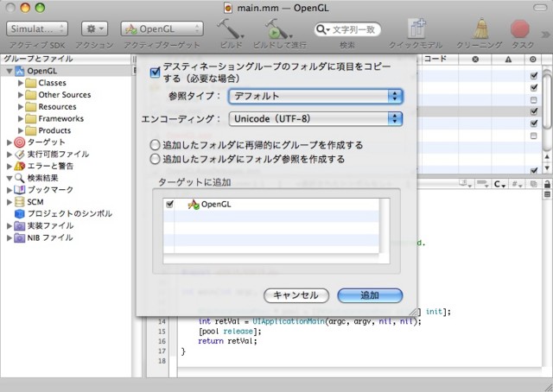Open the search options magnifier dropdown
The width and height of the screenshot is (553, 392).
[322, 29]
